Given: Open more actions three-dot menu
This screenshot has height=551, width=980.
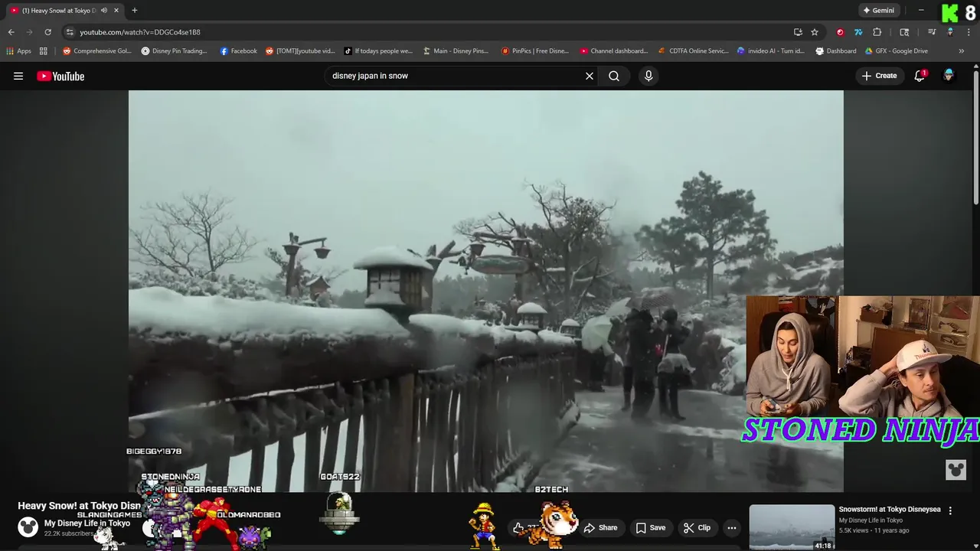Looking at the screenshot, I should 732,527.
